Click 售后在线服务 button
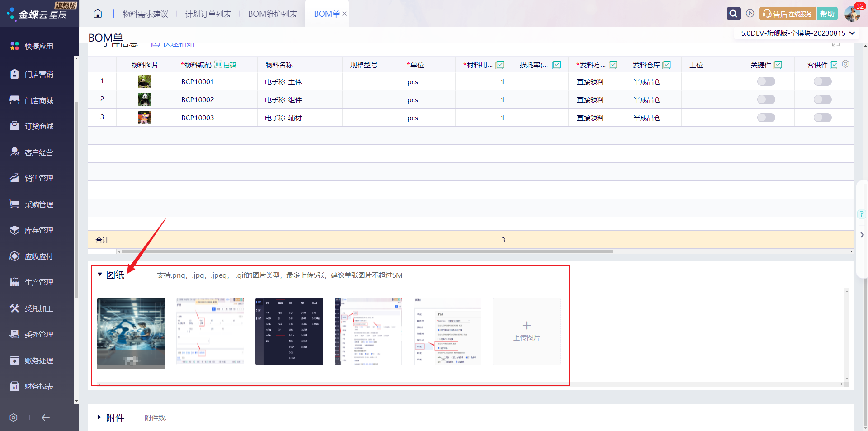This screenshot has height=431, width=868. [x=788, y=14]
